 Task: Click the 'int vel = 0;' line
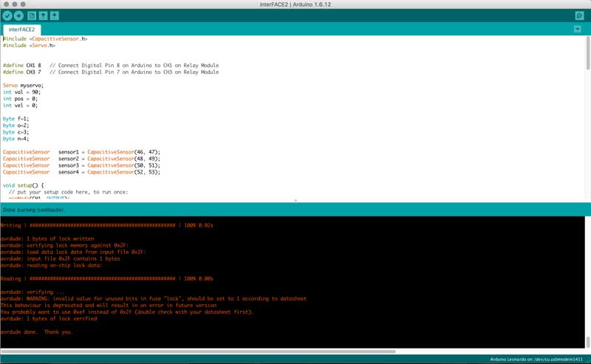(x=20, y=106)
